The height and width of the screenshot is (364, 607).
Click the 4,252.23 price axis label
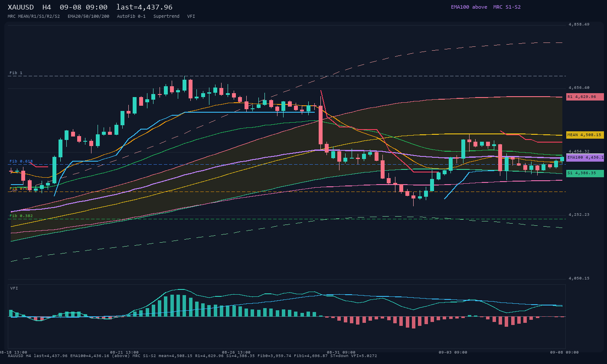(x=579, y=214)
